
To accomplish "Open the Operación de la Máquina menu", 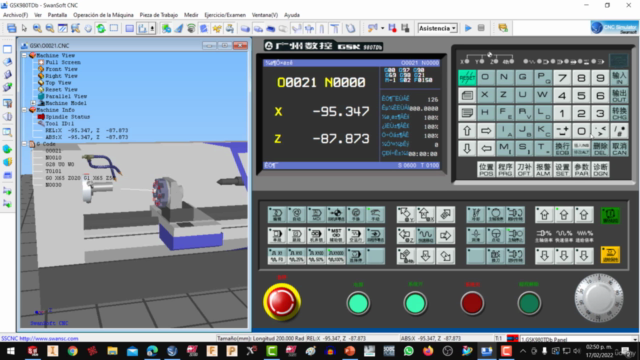I will 103,15.
